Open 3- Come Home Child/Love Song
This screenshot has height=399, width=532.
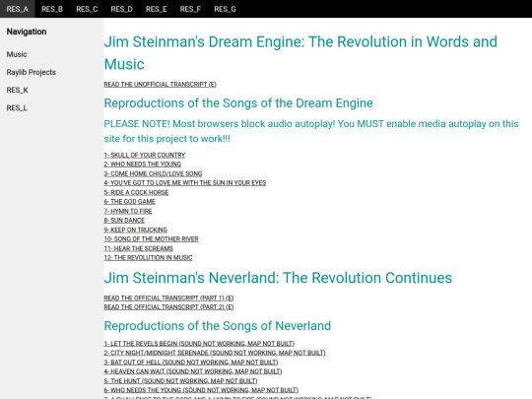(153, 173)
